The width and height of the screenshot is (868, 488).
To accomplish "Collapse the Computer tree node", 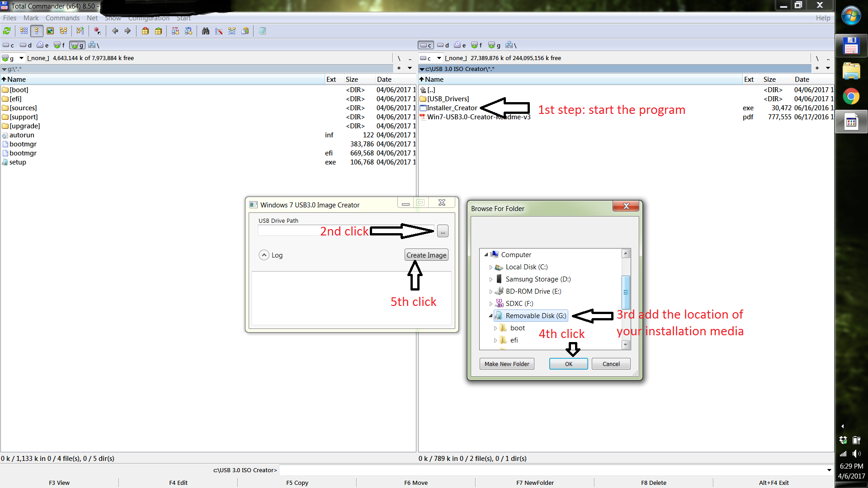I will (x=486, y=255).
